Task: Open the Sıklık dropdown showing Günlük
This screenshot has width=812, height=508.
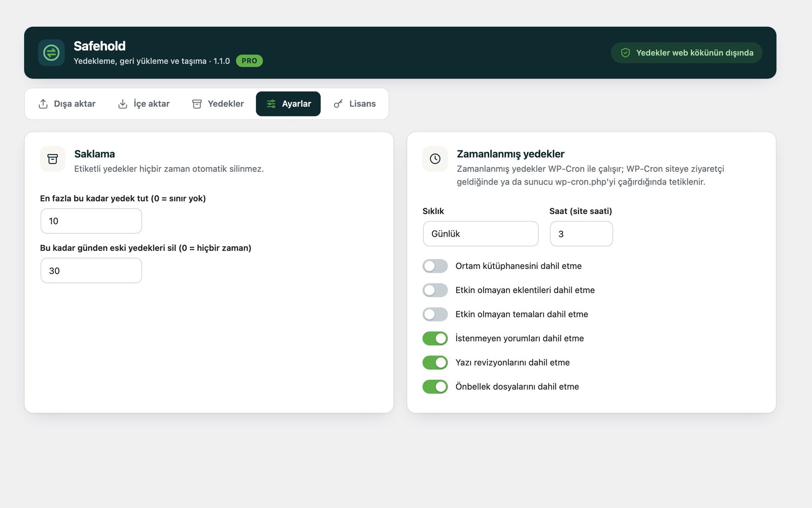Action: point(481,234)
